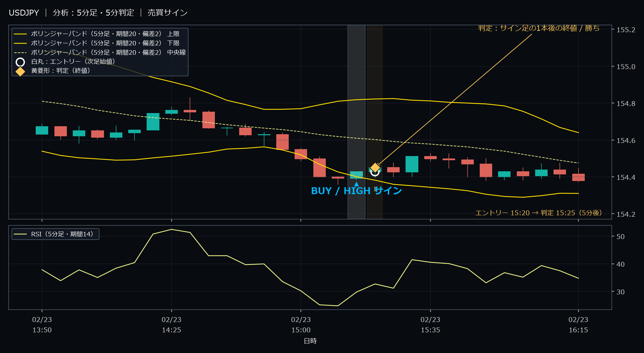Click the gray shaded signal candle band
644x353 pixels.
[x=356, y=121]
